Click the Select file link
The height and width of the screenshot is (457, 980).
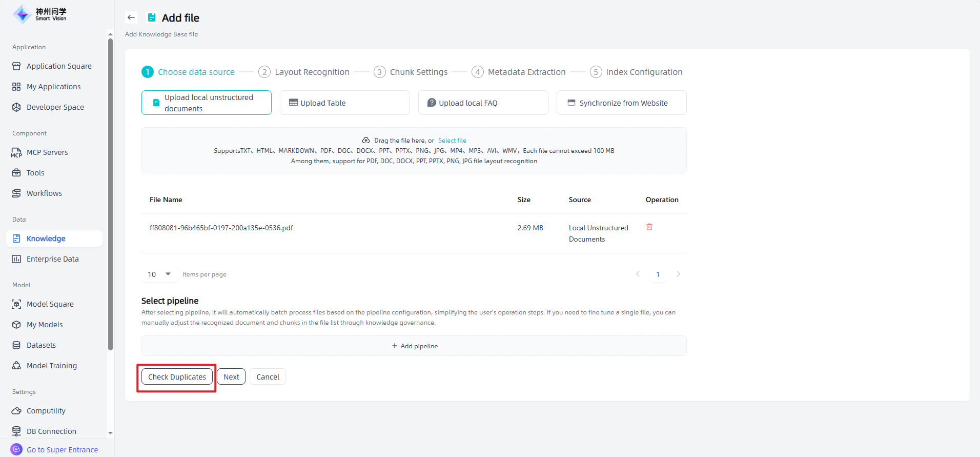(x=452, y=141)
